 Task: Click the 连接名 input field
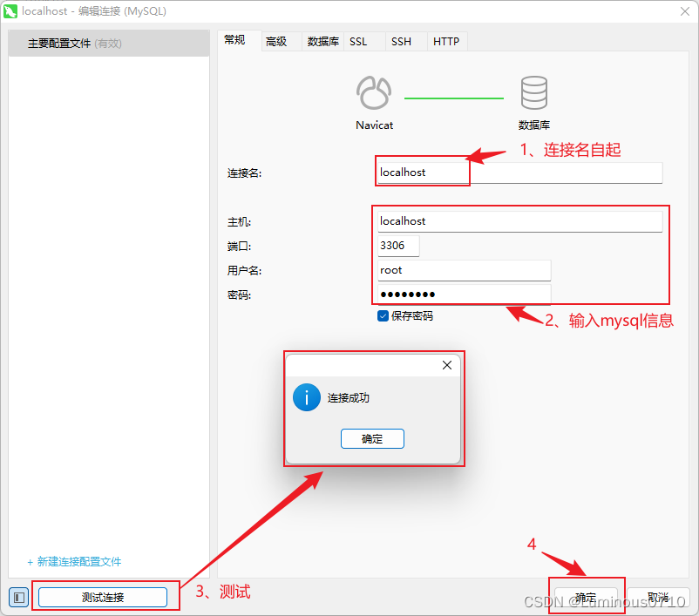(x=519, y=173)
